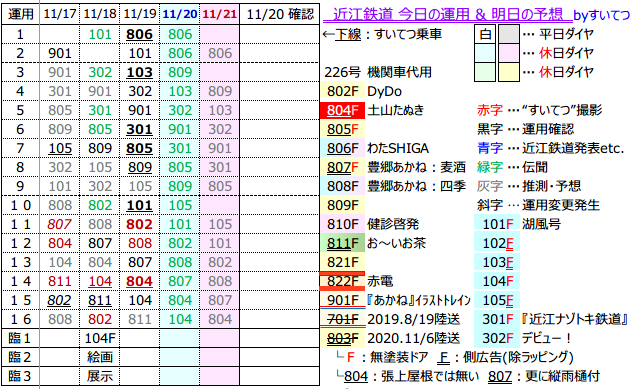The image size is (634, 389).
Task: Select the red 804F legend cell
Action: pos(342,110)
